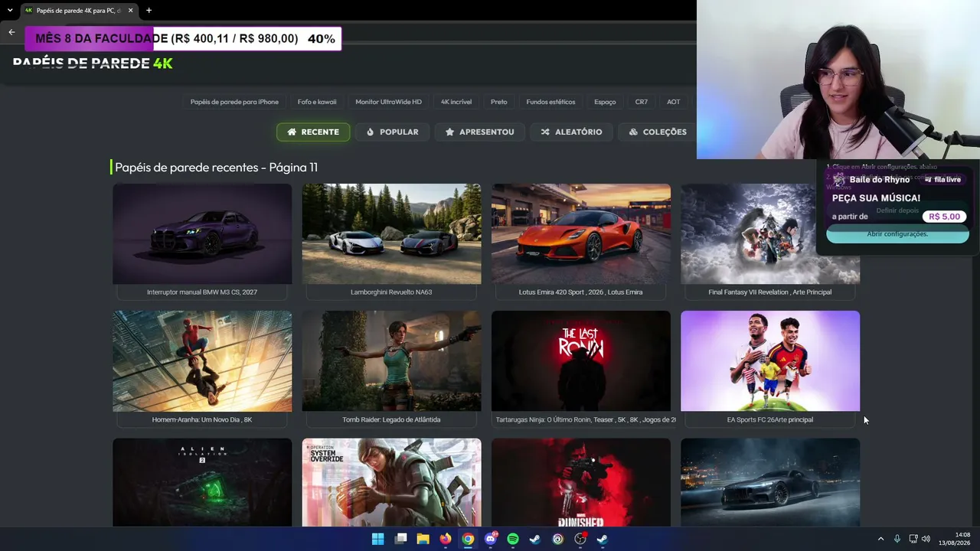Switch to Google Chrome on the taskbar
This screenshot has height=551, width=980.
(468, 539)
